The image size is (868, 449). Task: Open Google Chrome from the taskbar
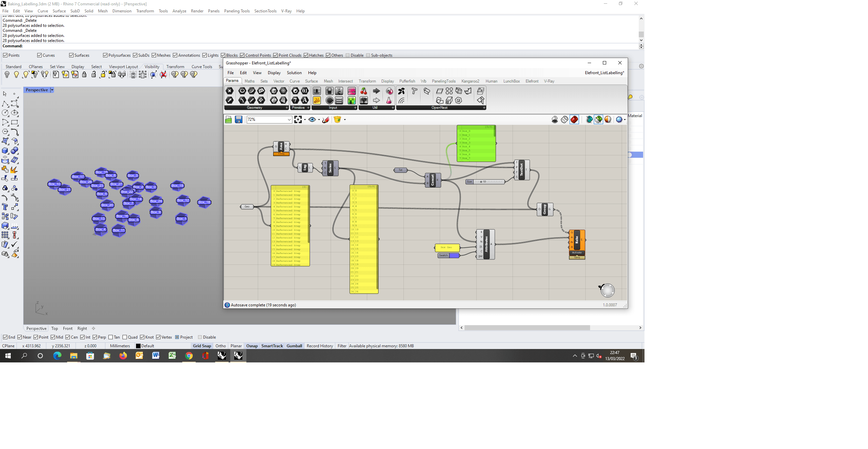(189, 356)
